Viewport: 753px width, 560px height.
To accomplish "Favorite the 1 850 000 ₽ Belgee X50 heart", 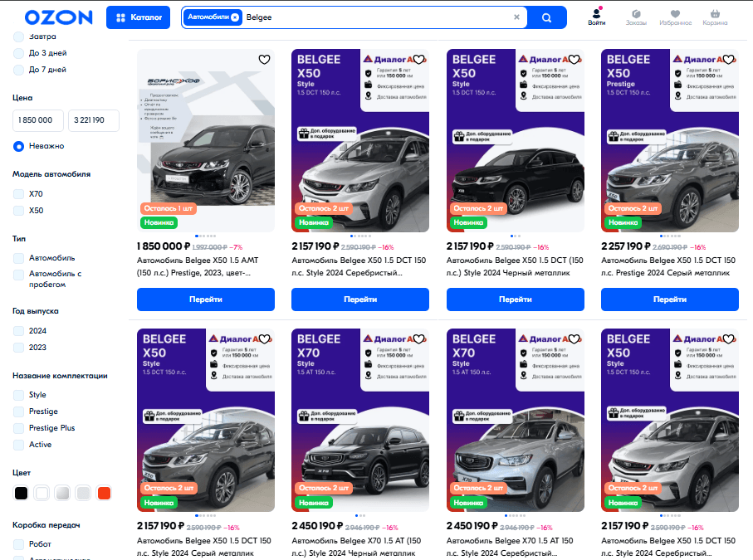I will pyautogui.click(x=264, y=60).
